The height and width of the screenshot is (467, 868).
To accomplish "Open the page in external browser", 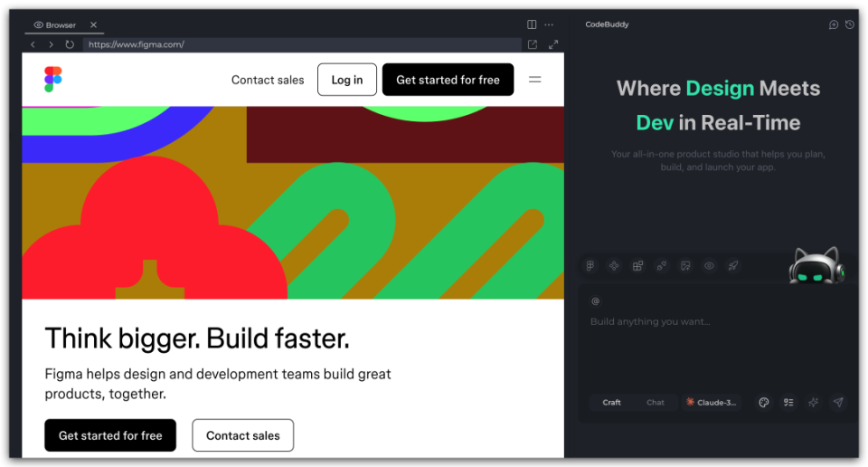I will (533, 44).
